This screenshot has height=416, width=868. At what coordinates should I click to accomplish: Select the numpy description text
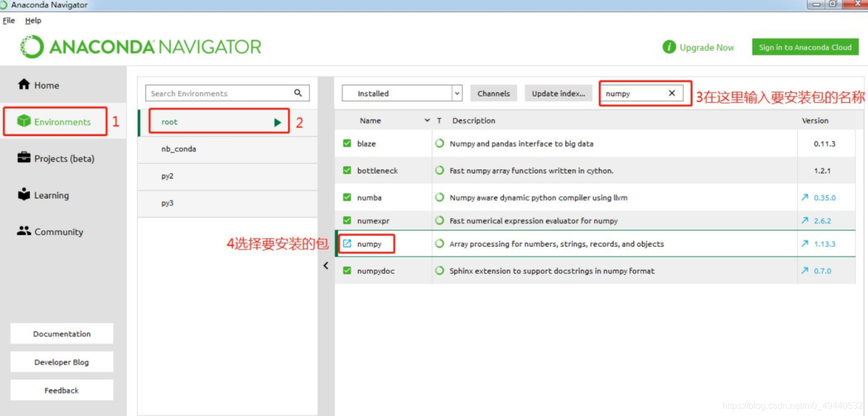pyautogui.click(x=556, y=244)
